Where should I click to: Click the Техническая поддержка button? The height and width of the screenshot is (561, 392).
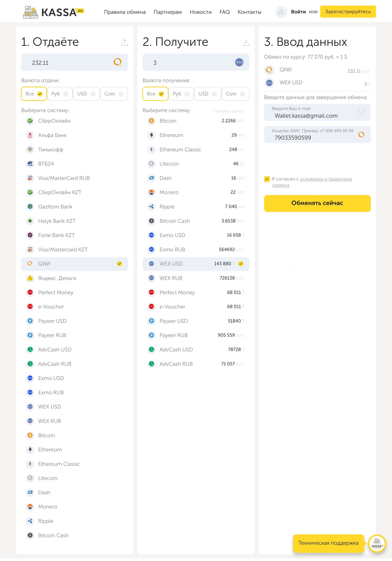point(328,543)
